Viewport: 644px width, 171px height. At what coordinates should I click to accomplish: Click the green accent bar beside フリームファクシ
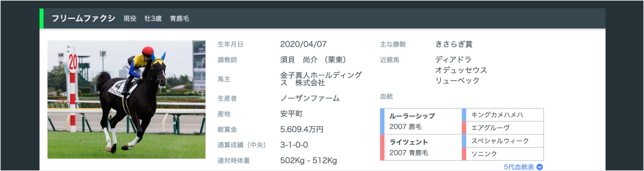point(41,19)
